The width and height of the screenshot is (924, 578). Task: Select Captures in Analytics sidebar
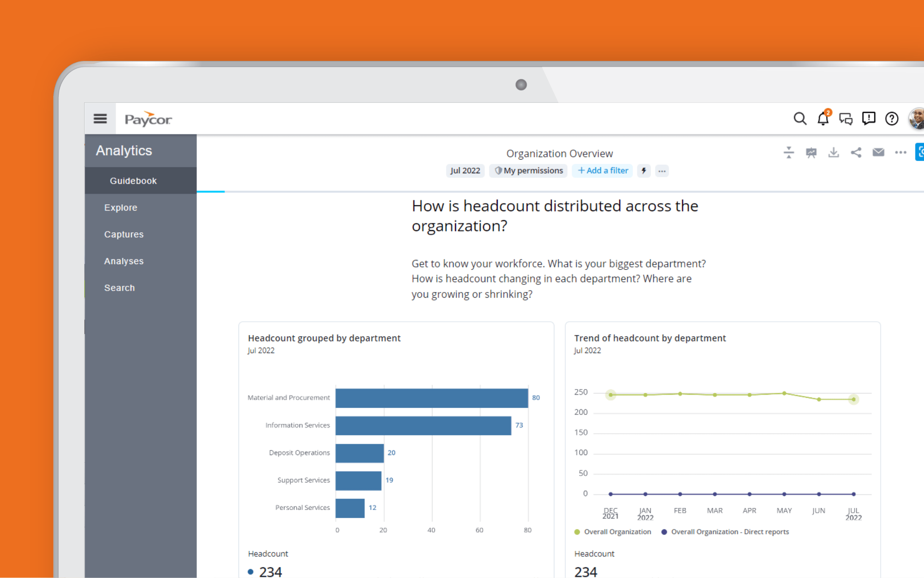[x=141, y=234]
